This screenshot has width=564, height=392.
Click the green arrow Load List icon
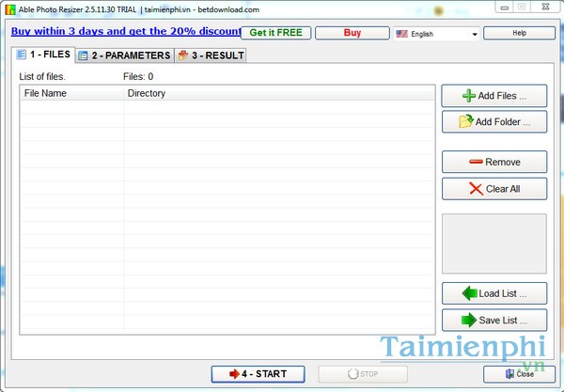click(x=468, y=293)
